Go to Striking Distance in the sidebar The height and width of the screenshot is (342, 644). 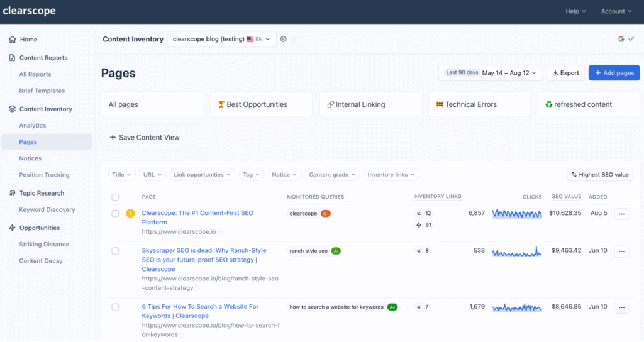point(44,245)
